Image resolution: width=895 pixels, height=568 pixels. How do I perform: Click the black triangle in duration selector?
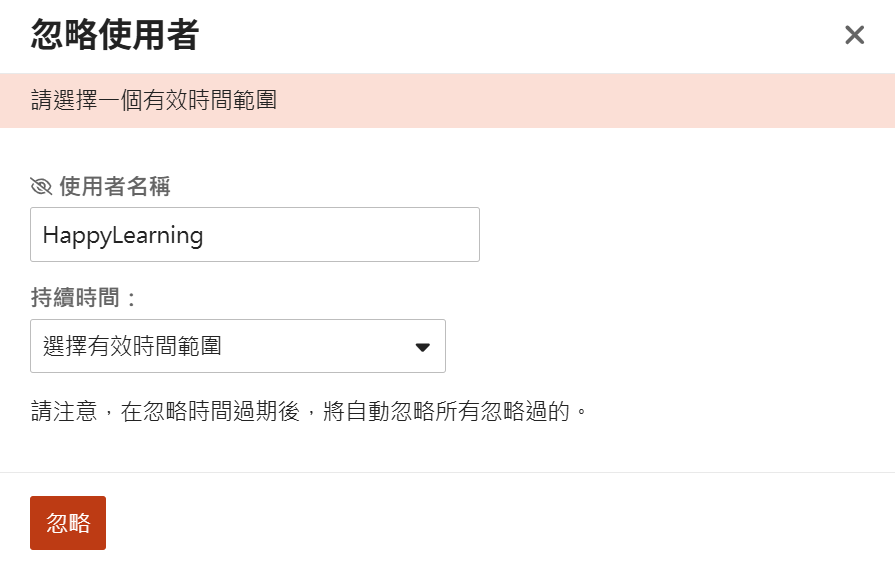tap(422, 347)
